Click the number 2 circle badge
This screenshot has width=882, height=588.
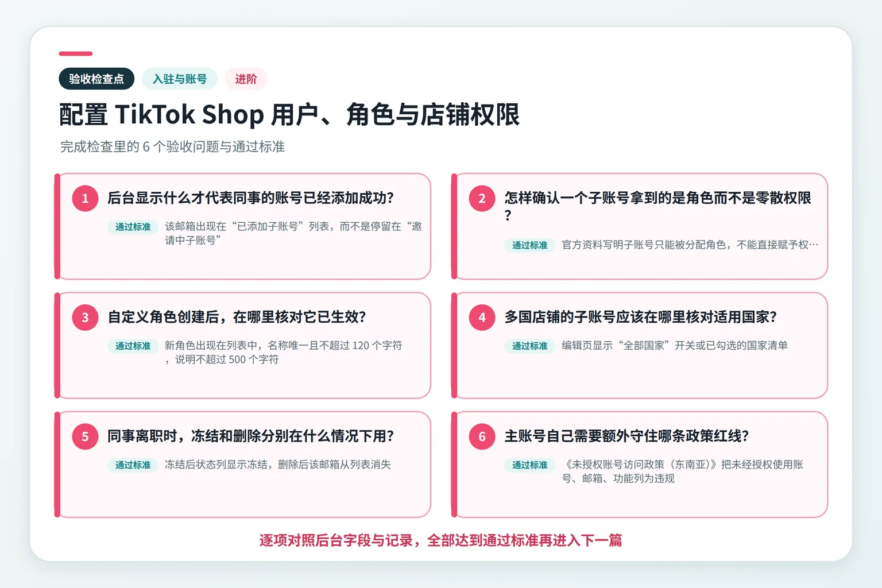coord(482,198)
